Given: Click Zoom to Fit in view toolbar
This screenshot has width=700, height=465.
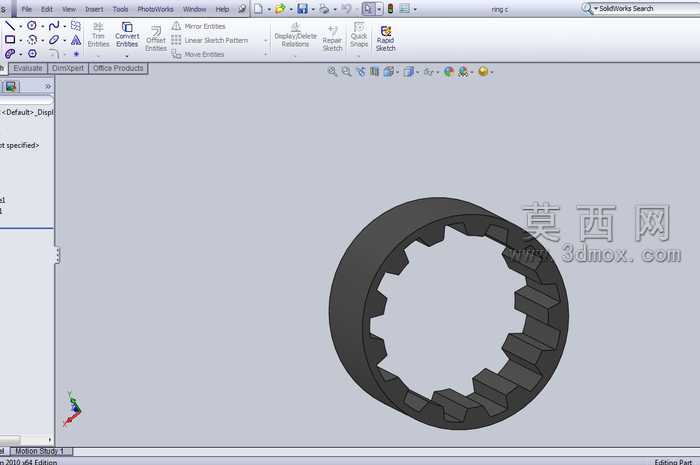Looking at the screenshot, I should coord(332,71).
